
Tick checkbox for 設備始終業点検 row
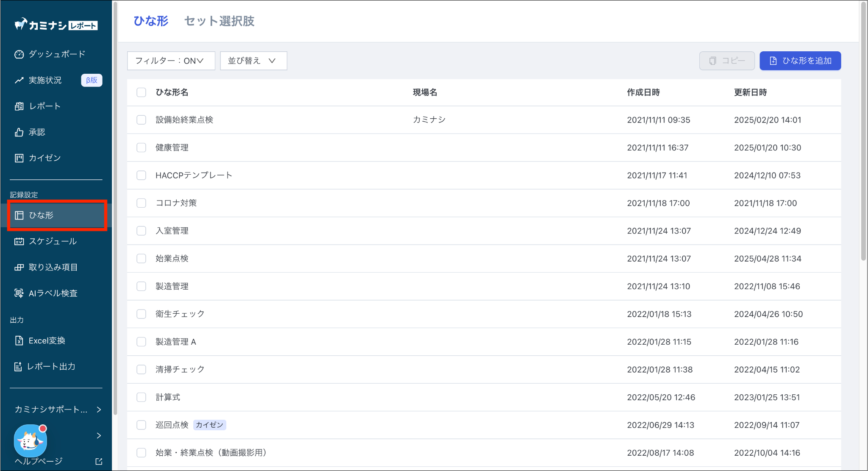pos(141,120)
